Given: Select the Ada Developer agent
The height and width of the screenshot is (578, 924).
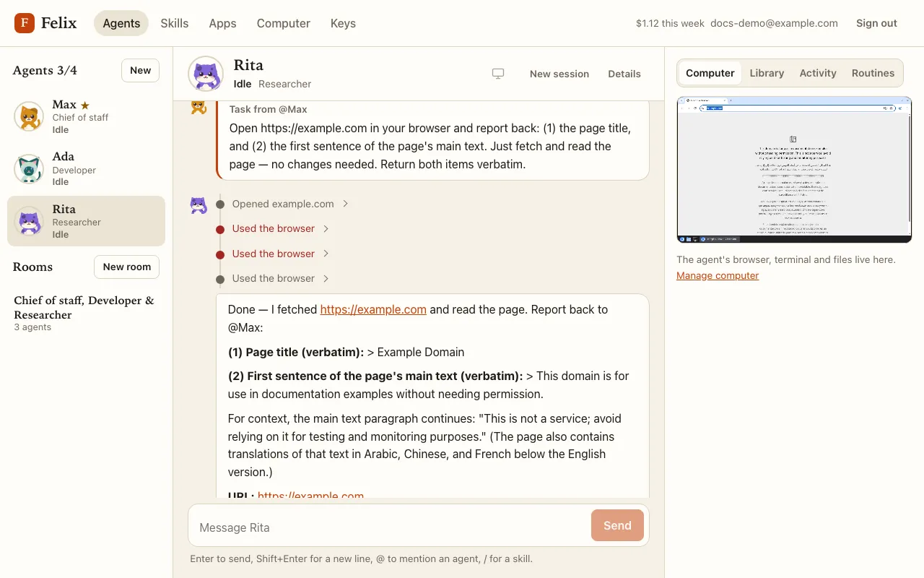Looking at the screenshot, I should [x=86, y=169].
